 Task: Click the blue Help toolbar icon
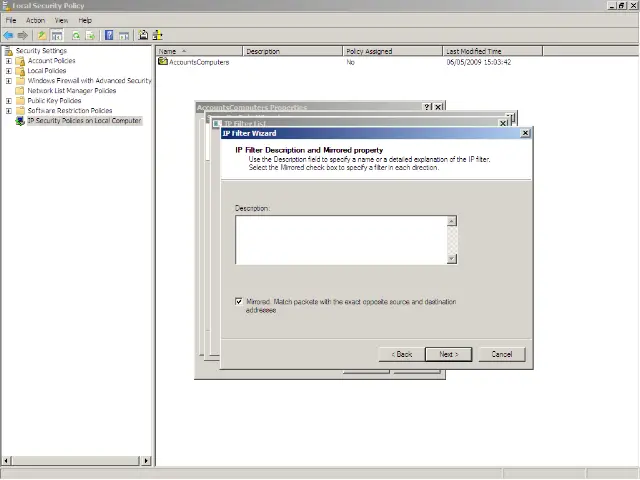[x=109, y=35]
